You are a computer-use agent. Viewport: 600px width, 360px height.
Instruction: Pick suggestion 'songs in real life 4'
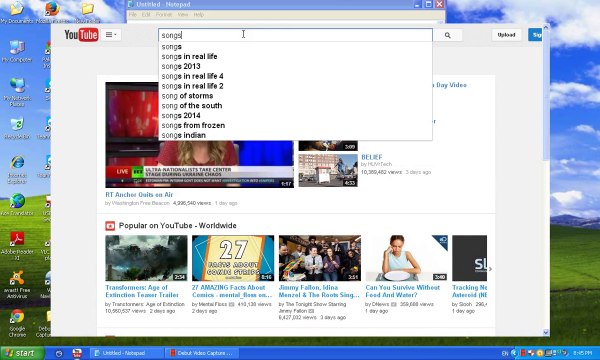click(295, 76)
